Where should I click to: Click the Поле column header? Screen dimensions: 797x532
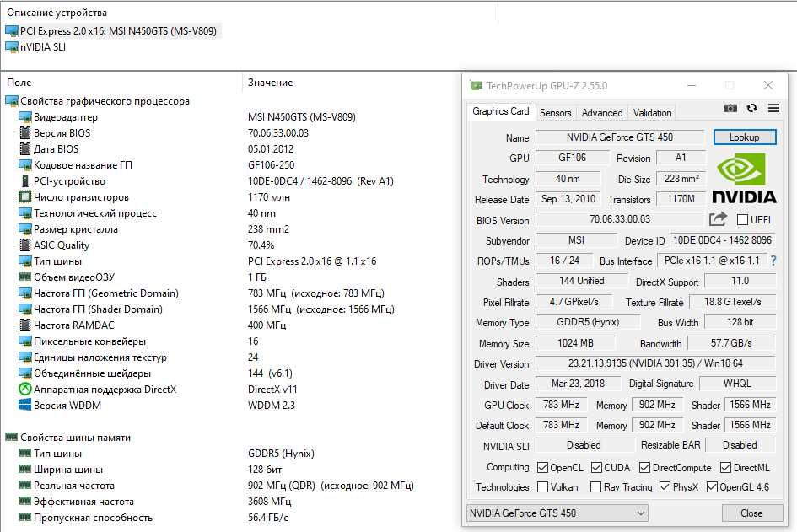[x=122, y=83]
